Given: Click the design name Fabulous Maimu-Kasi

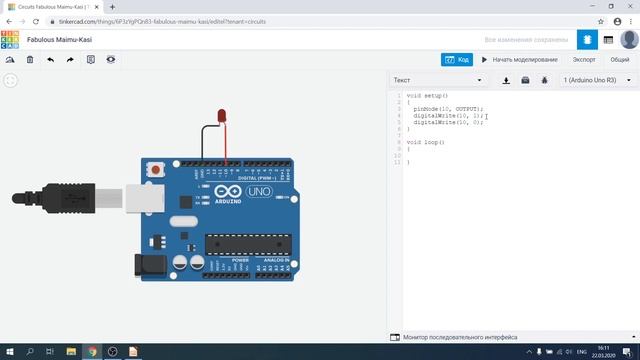Looking at the screenshot, I should pyautogui.click(x=60, y=40).
